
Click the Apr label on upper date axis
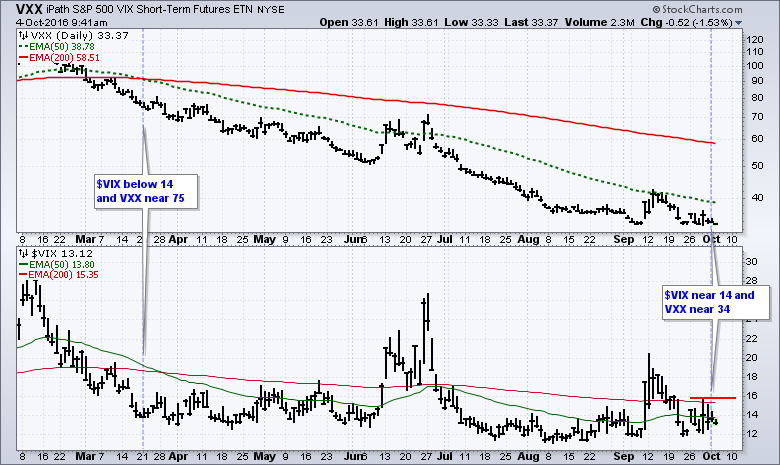[x=178, y=239]
